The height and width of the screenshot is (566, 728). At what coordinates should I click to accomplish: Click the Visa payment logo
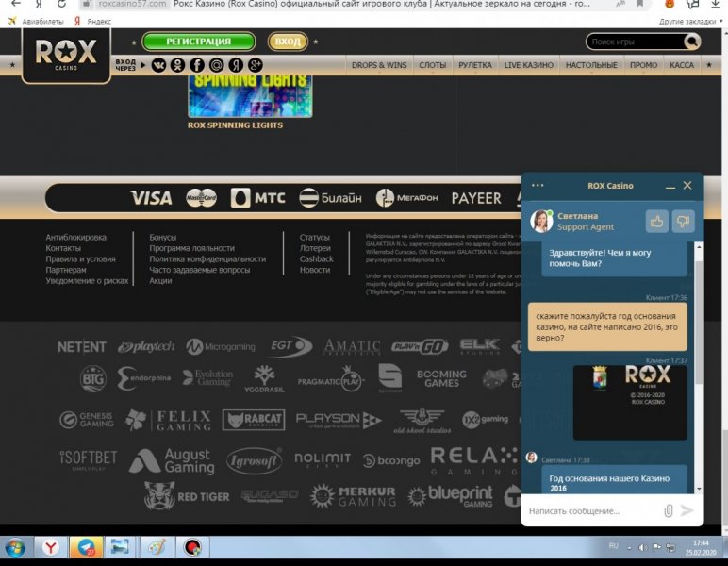(x=151, y=198)
